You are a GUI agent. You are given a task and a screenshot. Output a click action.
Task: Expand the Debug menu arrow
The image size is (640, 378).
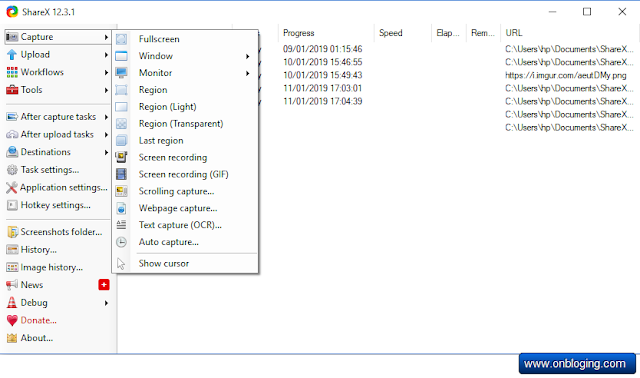point(106,303)
